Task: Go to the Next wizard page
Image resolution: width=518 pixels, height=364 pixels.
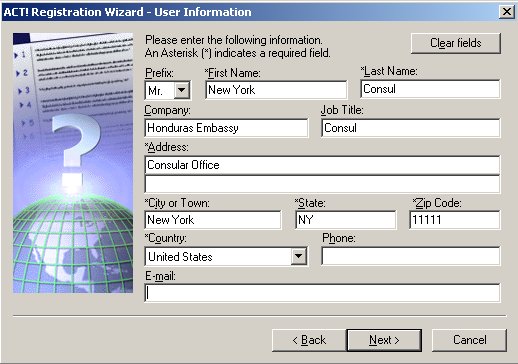Action: (384, 340)
